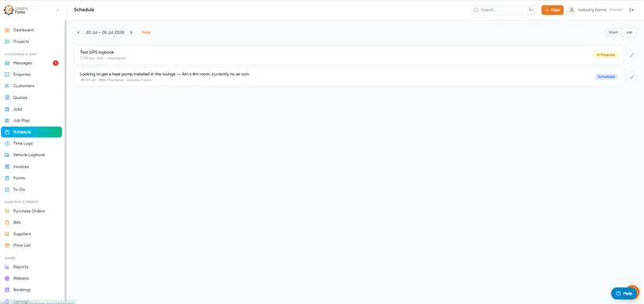
Task: Click the Projects sidebar icon
Action: pos(7,42)
